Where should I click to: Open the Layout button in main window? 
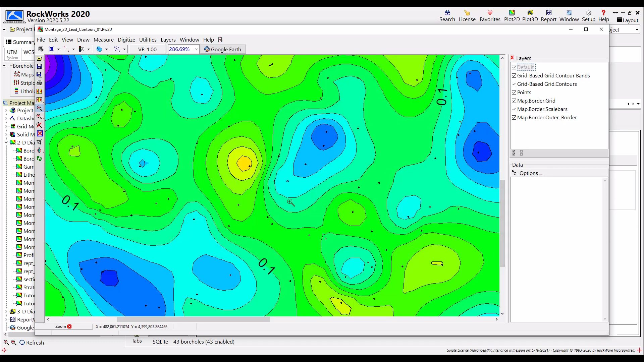[x=628, y=20]
